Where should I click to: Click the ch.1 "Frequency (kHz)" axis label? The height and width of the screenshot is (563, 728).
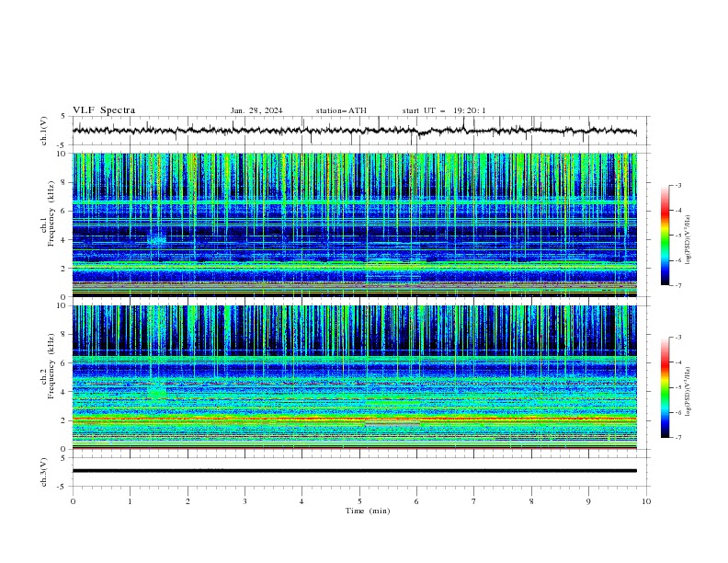[x=51, y=212]
